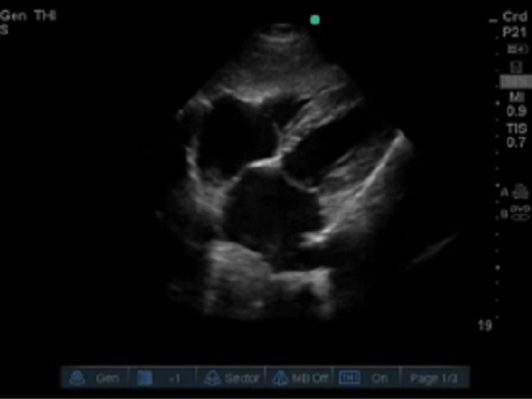
Task: Click the gray battery status bar
Action: pos(516,82)
